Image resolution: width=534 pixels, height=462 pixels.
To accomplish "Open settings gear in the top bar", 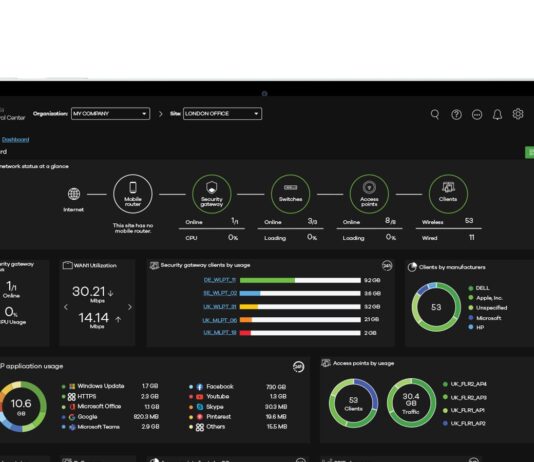I will [x=518, y=114].
